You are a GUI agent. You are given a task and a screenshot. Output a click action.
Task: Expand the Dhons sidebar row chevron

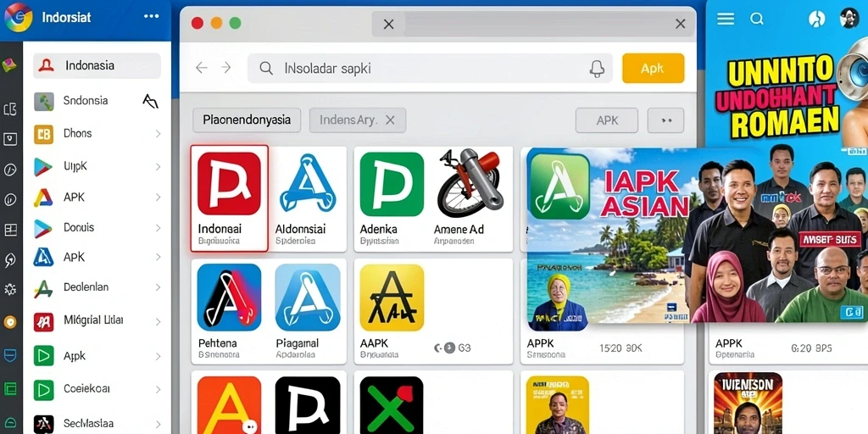tap(158, 134)
